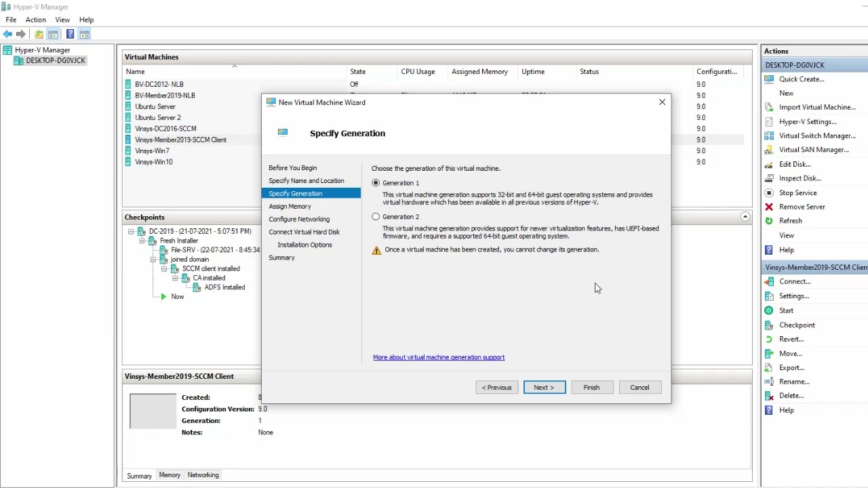Click the green Refresh icon
The image size is (868, 488).
769,220
